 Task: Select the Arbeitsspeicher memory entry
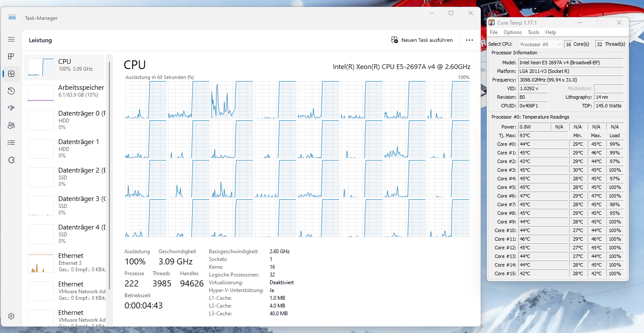click(x=64, y=93)
